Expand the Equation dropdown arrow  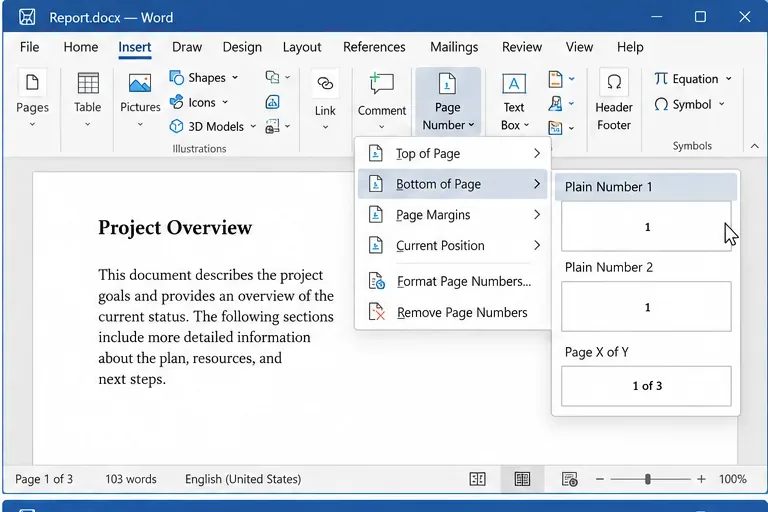(729, 78)
